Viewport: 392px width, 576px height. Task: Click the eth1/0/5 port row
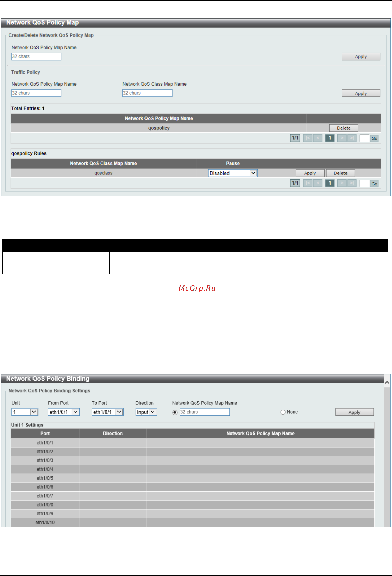(x=192, y=478)
